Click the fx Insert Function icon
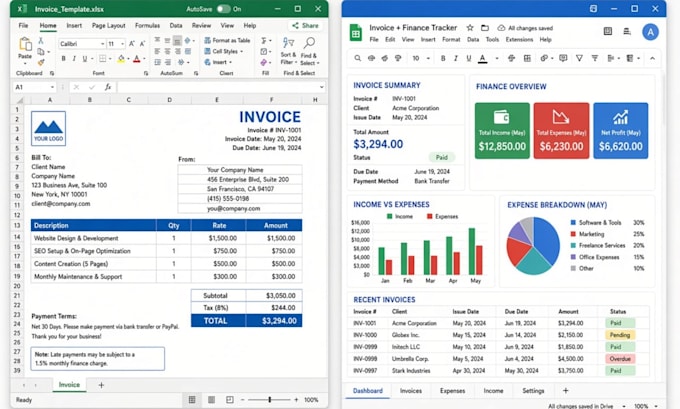 [x=108, y=87]
